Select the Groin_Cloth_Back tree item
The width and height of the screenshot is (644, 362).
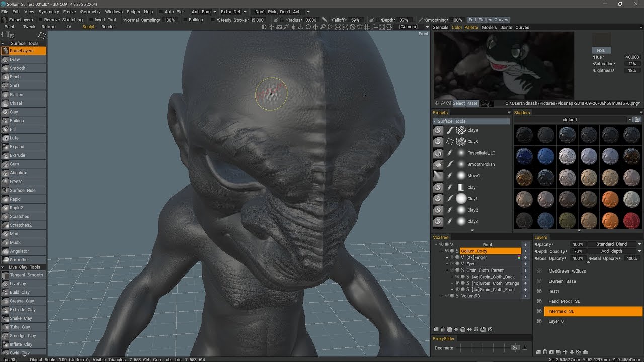click(x=493, y=277)
